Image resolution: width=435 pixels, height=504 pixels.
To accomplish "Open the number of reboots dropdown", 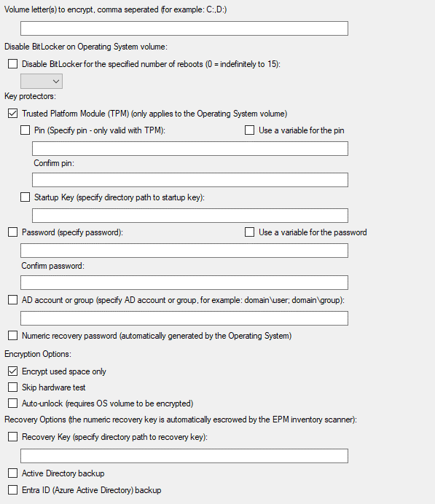I will pyautogui.click(x=42, y=81).
